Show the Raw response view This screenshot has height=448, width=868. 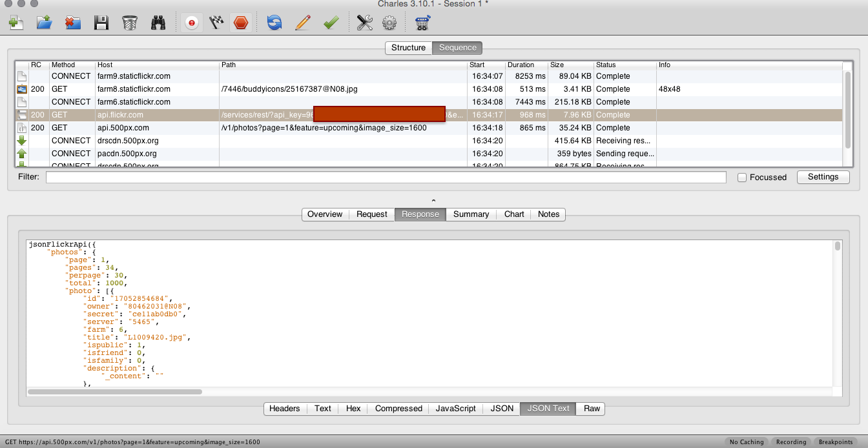pos(592,409)
